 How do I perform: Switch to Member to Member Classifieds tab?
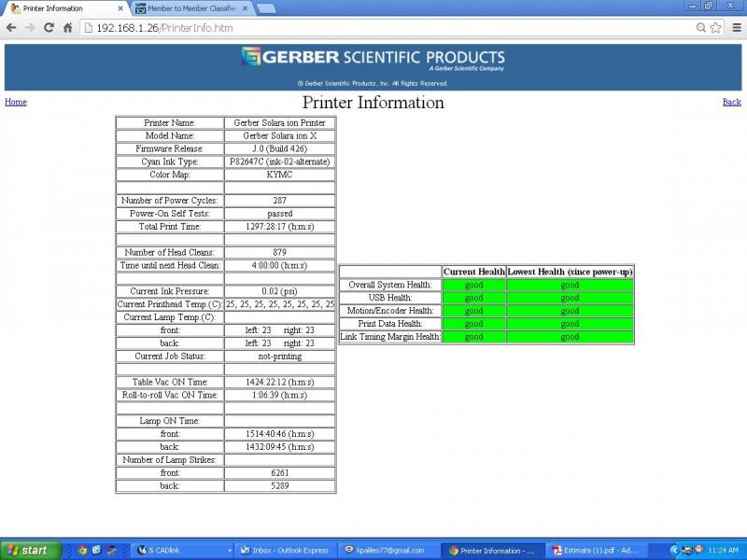191,8
